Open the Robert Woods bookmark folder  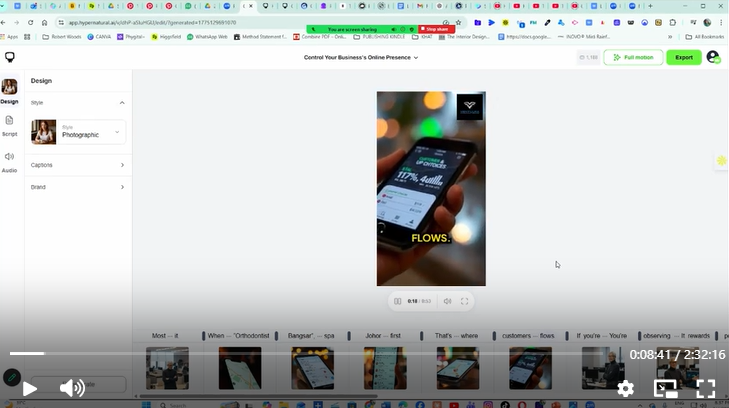62,37
